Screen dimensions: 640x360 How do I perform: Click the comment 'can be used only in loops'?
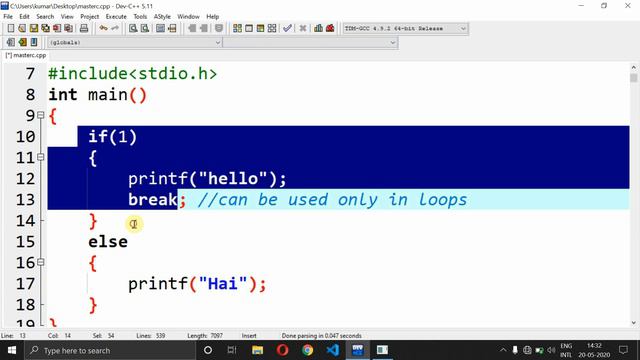pyautogui.click(x=333, y=200)
